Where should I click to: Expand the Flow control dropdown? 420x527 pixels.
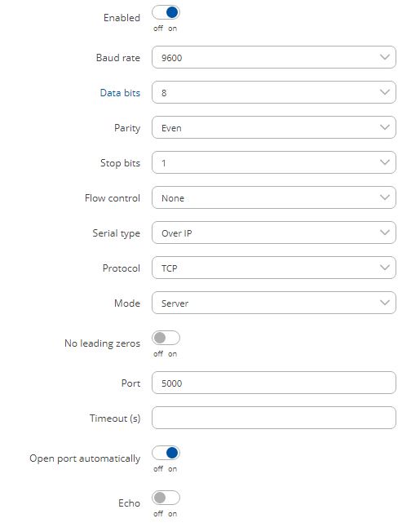tap(274, 197)
